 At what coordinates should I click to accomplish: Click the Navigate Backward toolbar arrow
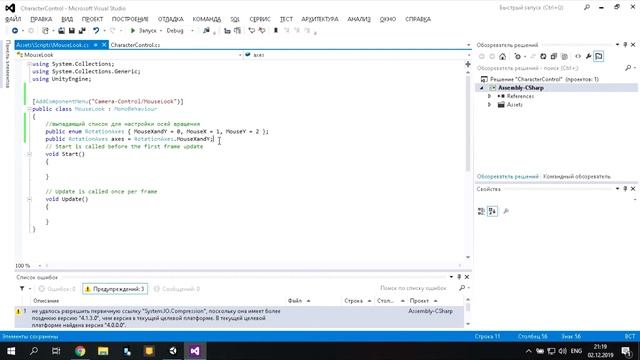click(x=15, y=31)
